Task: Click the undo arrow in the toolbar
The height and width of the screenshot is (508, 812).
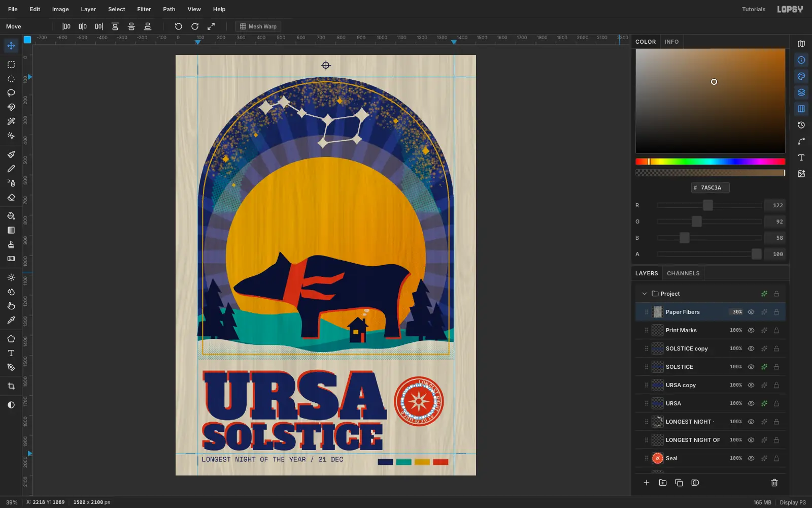Action: (179, 26)
